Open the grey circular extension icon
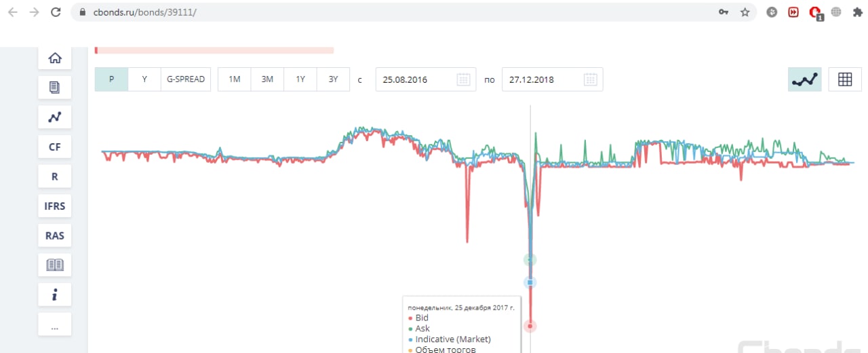The image size is (868, 353). [x=772, y=12]
